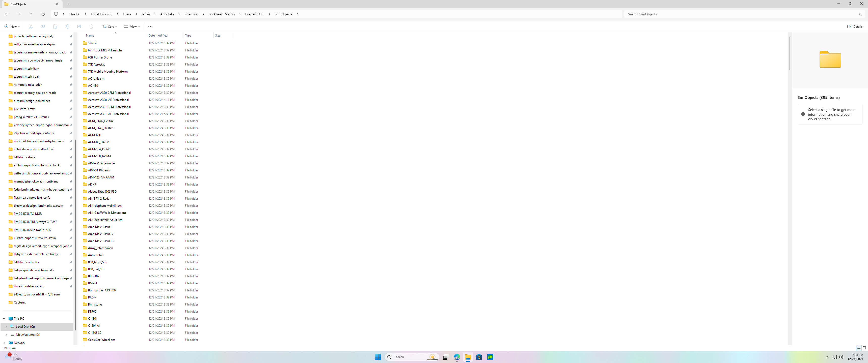Open the Windows Start menu
This screenshot has height=363, width=868.
(378, 357)
